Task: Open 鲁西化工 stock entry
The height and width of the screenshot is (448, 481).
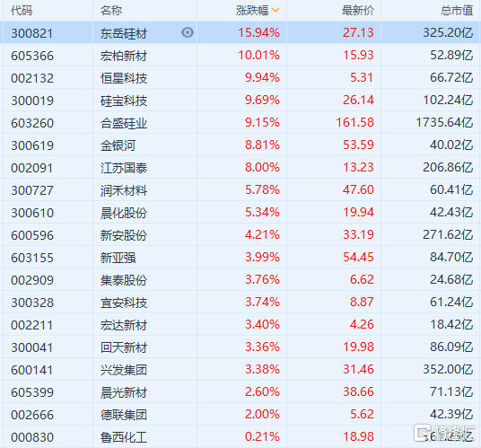Action: tap(124, 437)
